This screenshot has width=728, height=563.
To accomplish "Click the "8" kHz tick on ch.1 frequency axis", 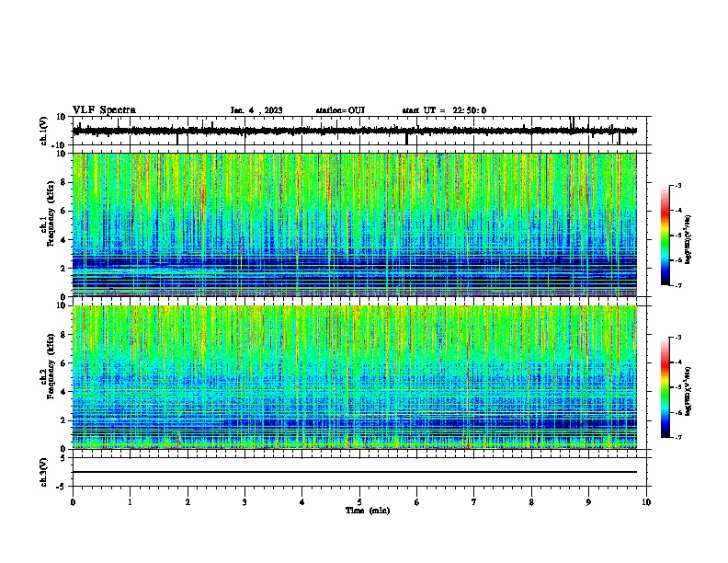I will 63,182.
